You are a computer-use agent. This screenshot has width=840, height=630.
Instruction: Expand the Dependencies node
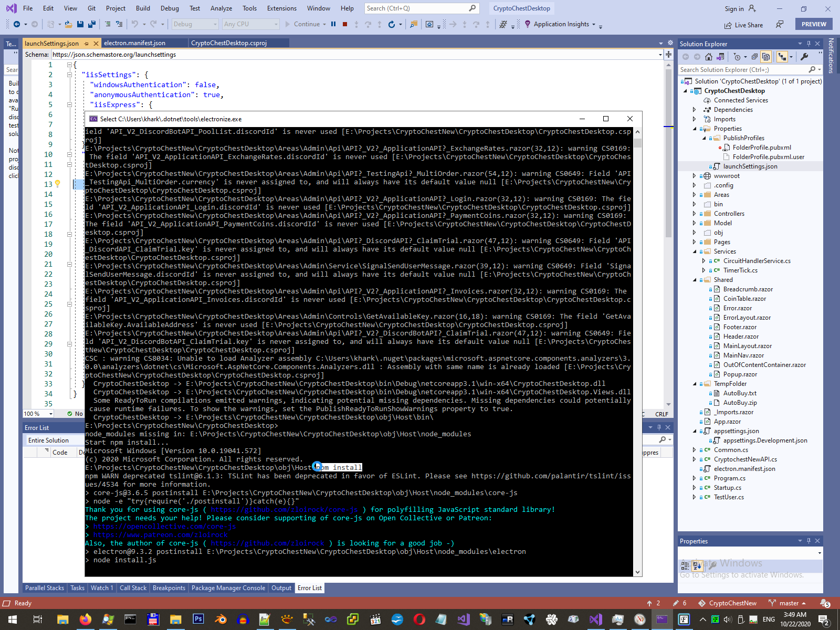coord(694,110)
